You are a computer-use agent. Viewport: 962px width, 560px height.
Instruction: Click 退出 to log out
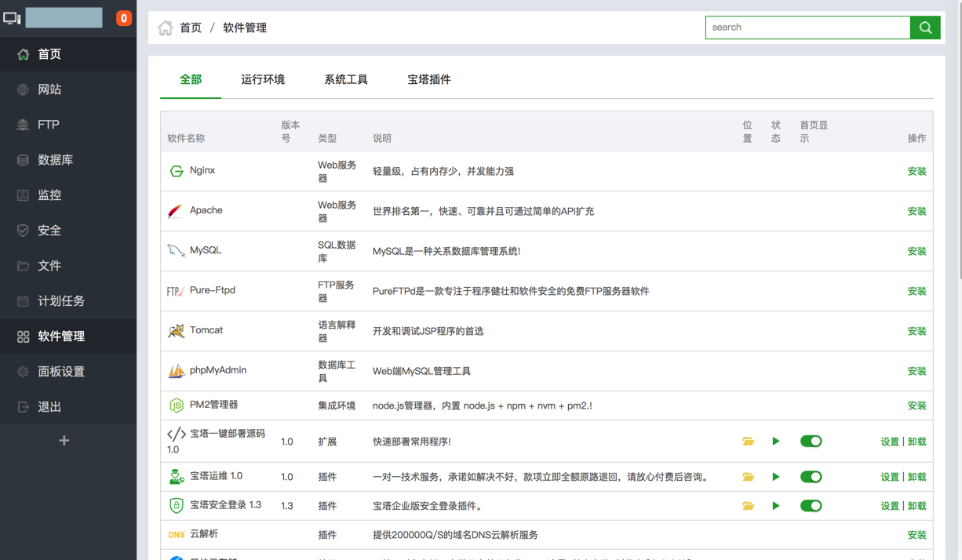click(x=68, y=407)
